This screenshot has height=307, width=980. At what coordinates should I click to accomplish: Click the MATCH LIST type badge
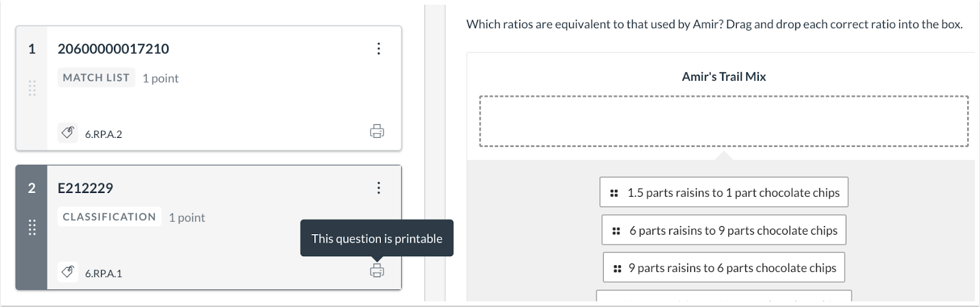[x=96, y=78]
